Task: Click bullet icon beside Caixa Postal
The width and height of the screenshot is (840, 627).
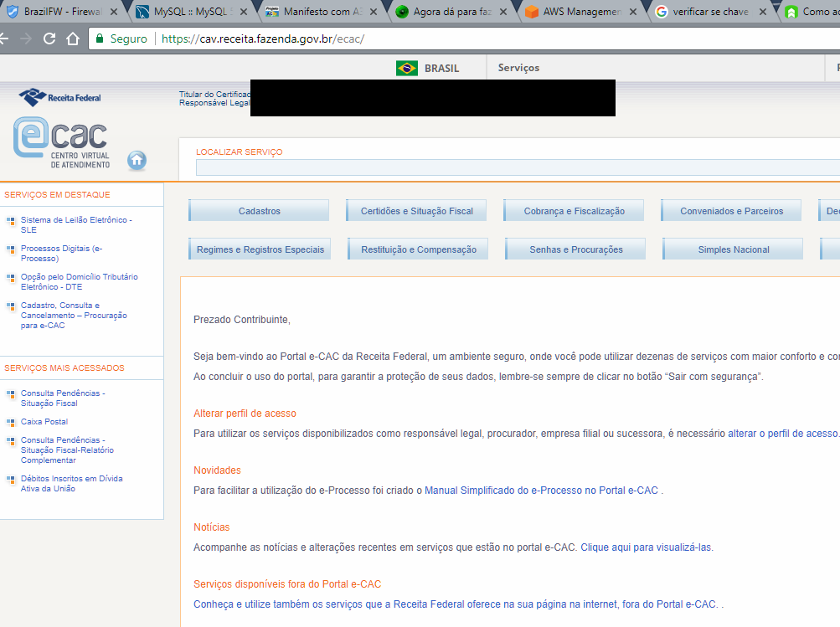Action: 10,423
